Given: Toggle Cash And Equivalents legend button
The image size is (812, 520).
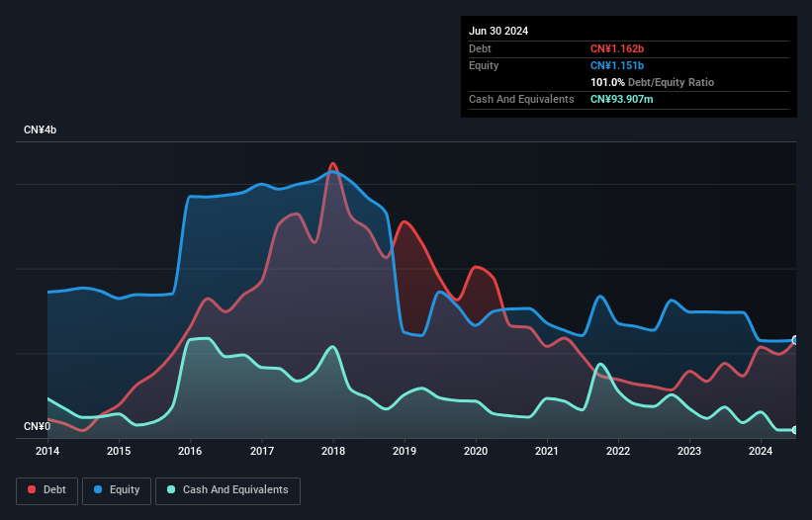Looking at the screenshot, I should 227,490.
